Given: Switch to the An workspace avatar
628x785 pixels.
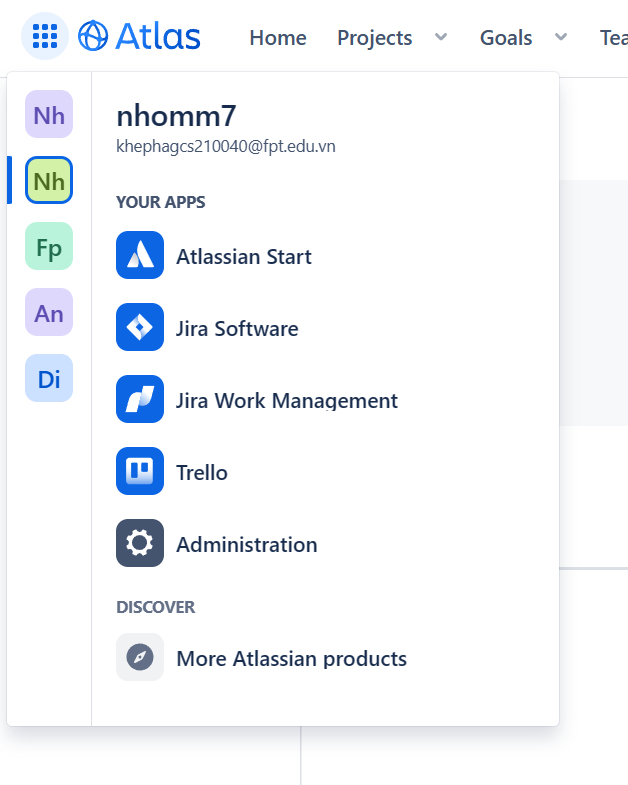Looking at the screenshot, I should (x=49, y=312).
